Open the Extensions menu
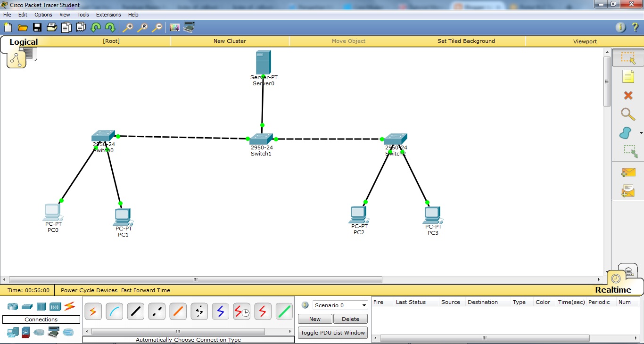Image resolution: width=644 pixels, height=344 pixels. (108, 15)
